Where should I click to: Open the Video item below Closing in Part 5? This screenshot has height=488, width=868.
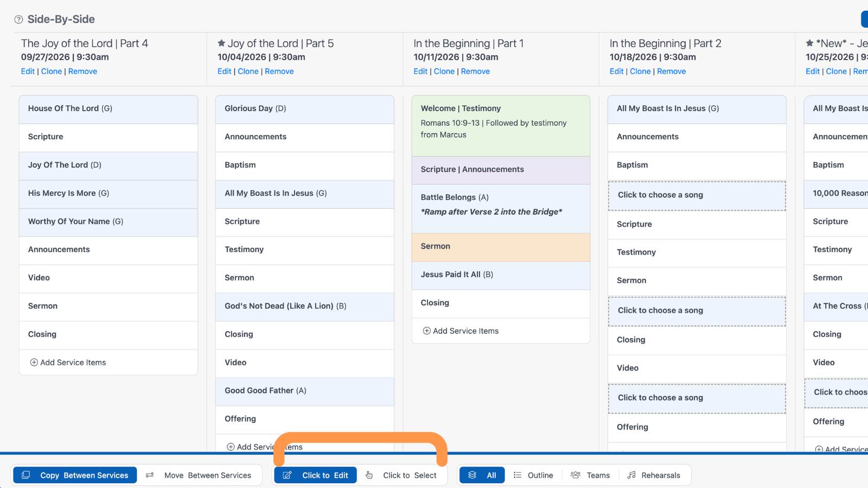coord(305,363)
